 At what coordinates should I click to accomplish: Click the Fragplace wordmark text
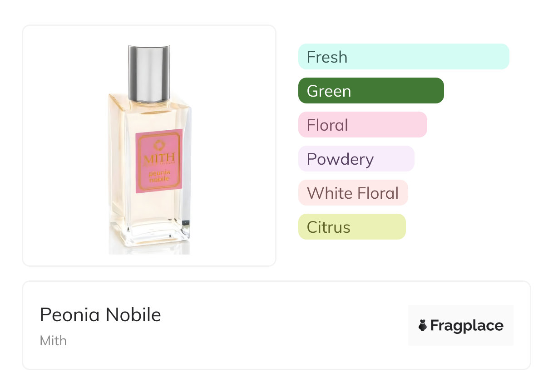coord(467,325)
